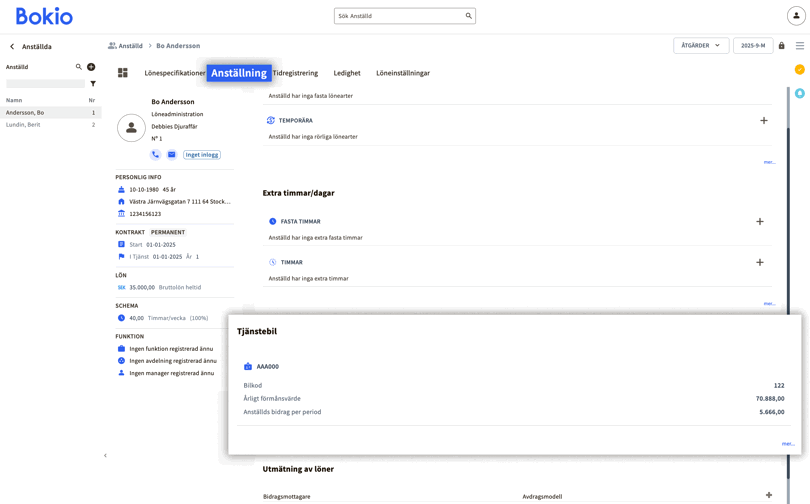Click the mer... link in Tjänstebil
The height and width of the screenshot is (504, 810).
[x=787, y=444]
